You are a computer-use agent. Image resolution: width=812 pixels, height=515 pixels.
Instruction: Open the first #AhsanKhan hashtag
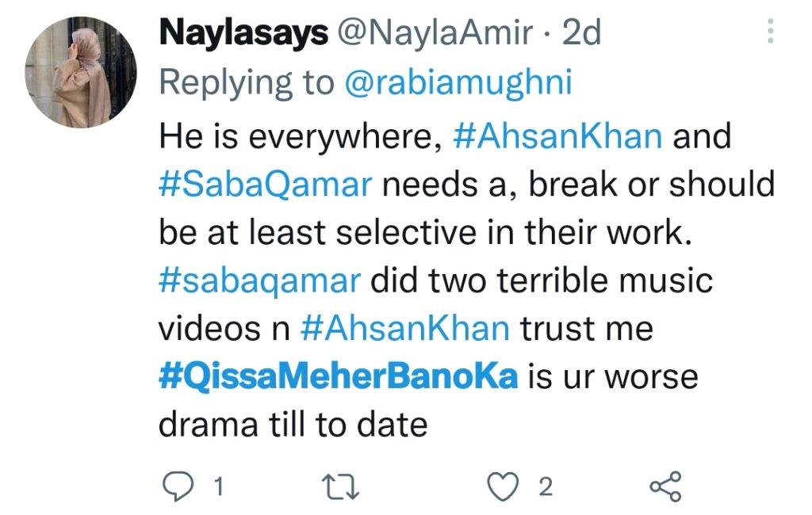(x=557, y=136)
